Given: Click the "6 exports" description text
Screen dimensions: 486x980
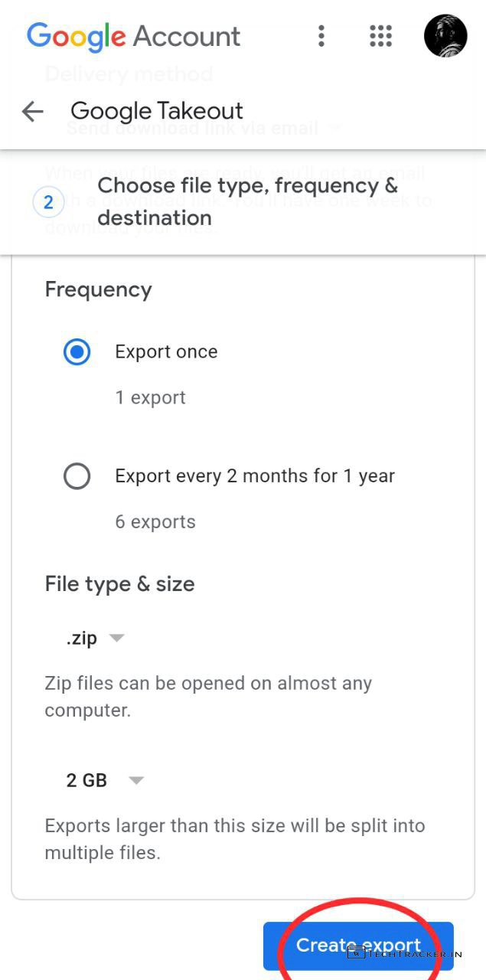Looking at the screenshot, I should click(155, 521).
